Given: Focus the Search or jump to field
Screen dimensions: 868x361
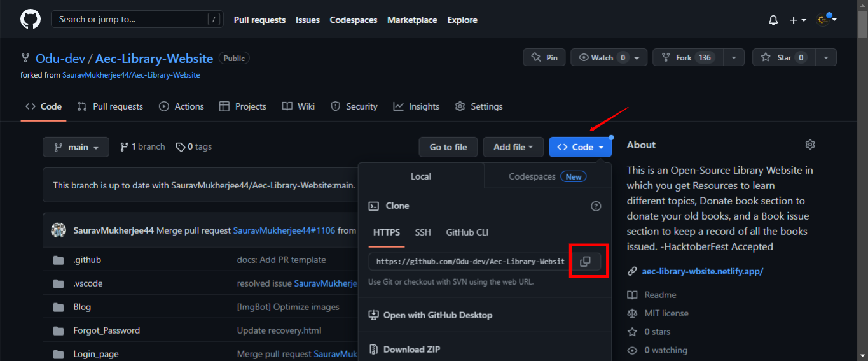Looking at the screenshot, I should (137, 19).
